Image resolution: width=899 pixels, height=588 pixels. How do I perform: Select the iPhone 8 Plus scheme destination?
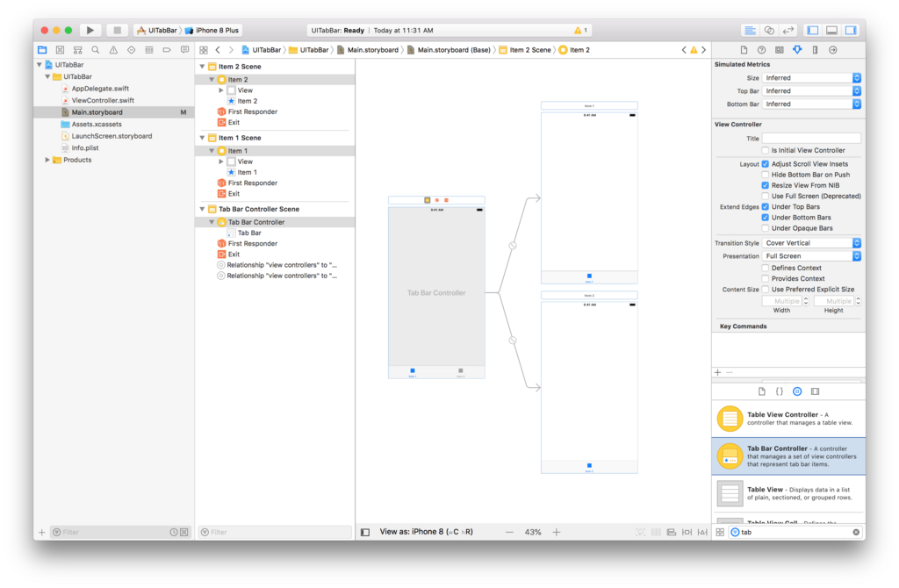click(212, 31)
